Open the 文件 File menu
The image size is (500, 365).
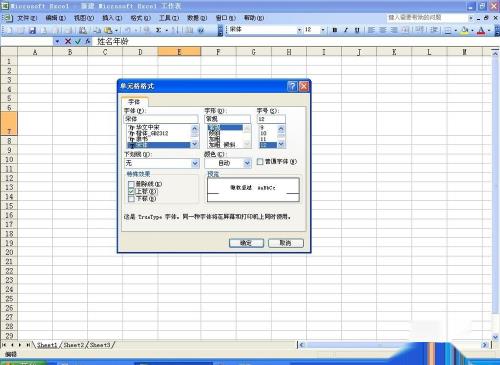click(27, 18)
